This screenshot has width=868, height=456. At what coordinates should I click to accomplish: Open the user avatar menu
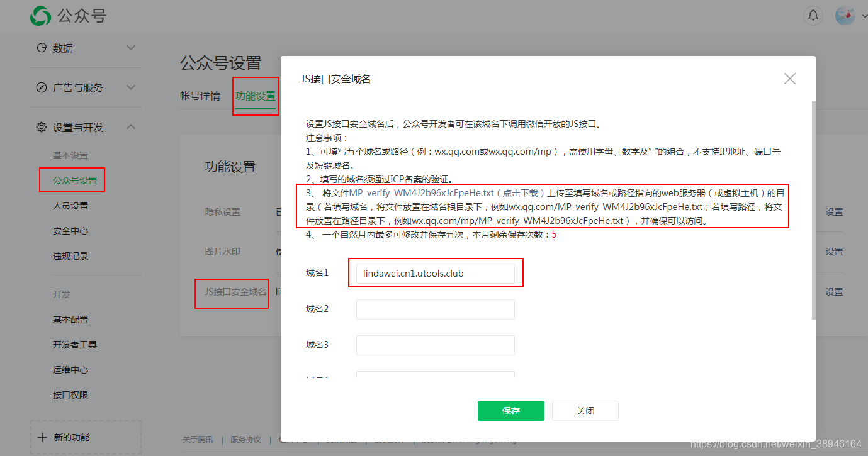coord(845,15)
